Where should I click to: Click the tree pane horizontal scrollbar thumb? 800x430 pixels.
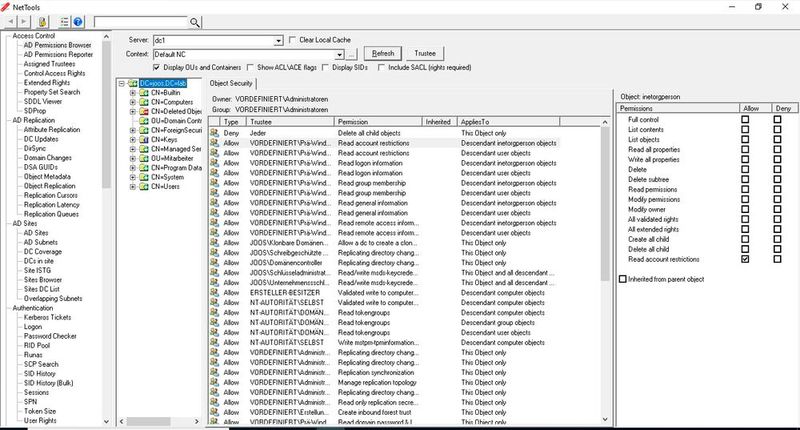pos(148,421)
